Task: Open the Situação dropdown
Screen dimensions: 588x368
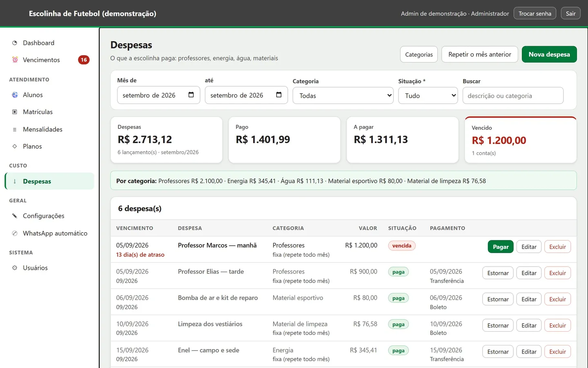Action: [x=428, y=96]
